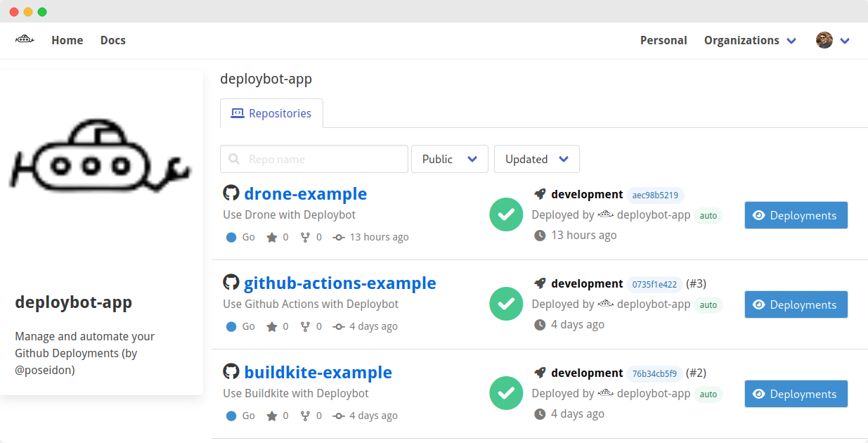Click auto badge in buildkite-example row

coord(708,394)
